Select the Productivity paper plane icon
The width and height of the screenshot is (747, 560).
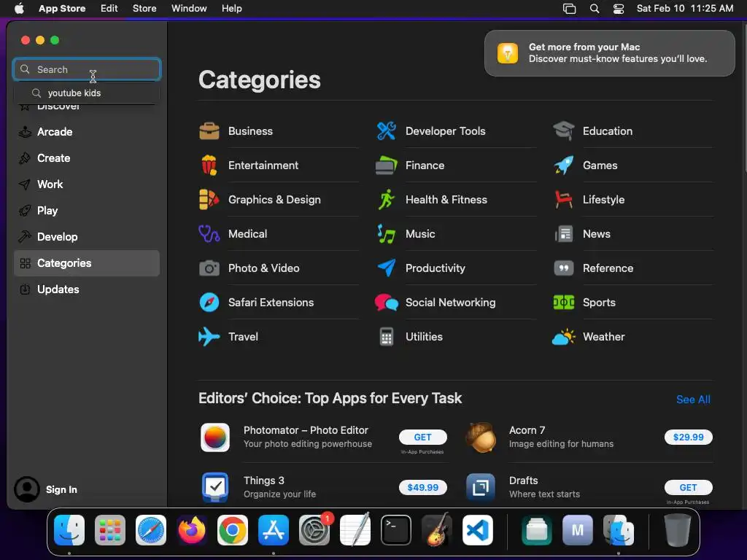tap(387, 268)
